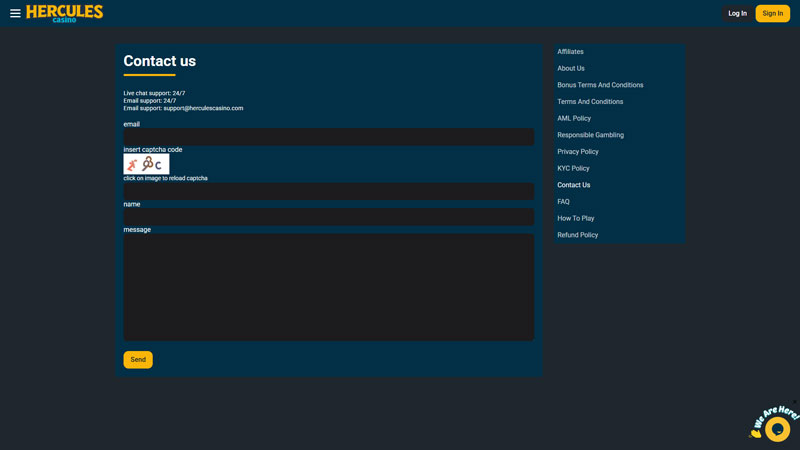Open Bonus Terms And Conditions
800x450 pixels.
coord(600,85)
